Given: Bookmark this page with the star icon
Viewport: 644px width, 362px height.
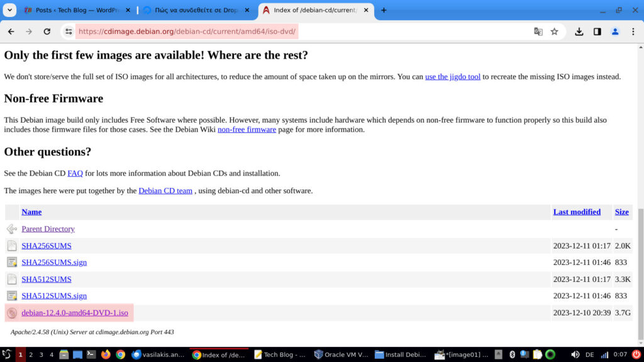Looking at the screenshot, I should [554, 31].
